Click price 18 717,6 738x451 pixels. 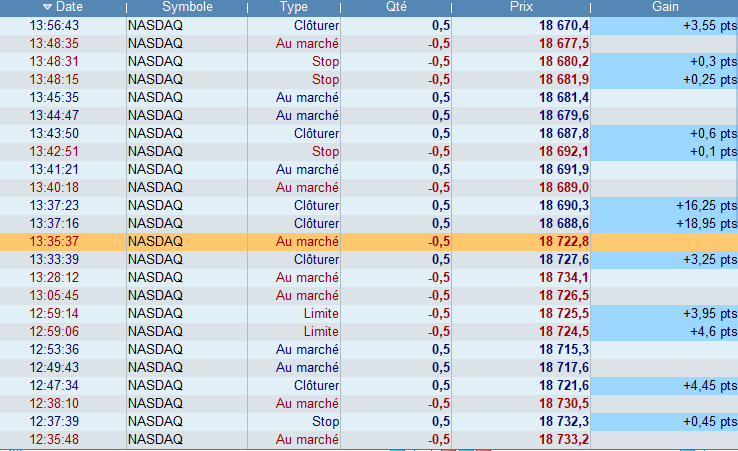[x=564, y=367]
